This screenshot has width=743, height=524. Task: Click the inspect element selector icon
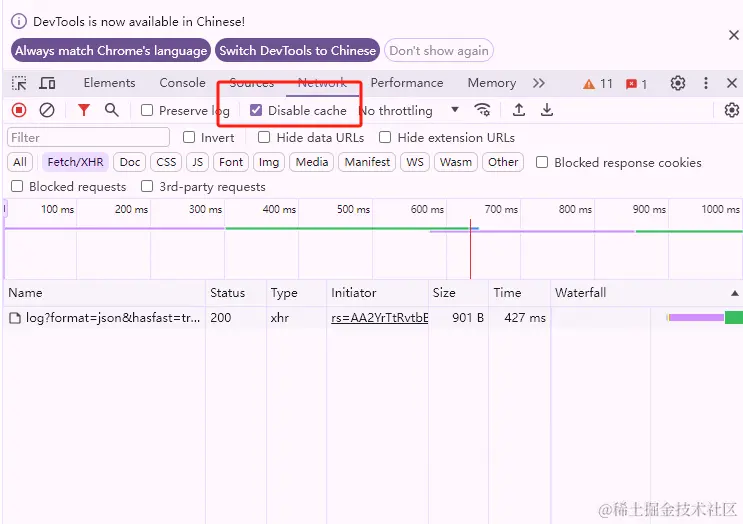click(19, 83)
